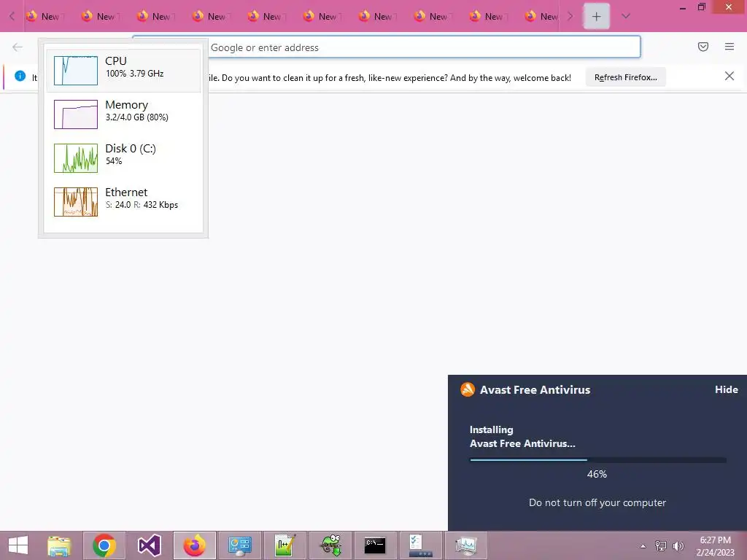This screenshot has height=560, width=747.
Task: Select the Ethernet graph thumbnail
Action: pyautogui.click(x=76, y=202)
